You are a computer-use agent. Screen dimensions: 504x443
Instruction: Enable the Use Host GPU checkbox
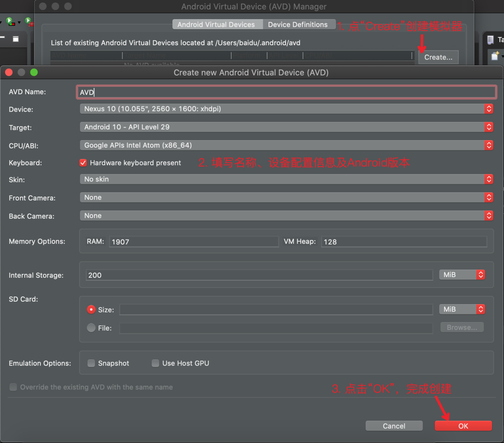pyautogui.click(x=156, y=363)
